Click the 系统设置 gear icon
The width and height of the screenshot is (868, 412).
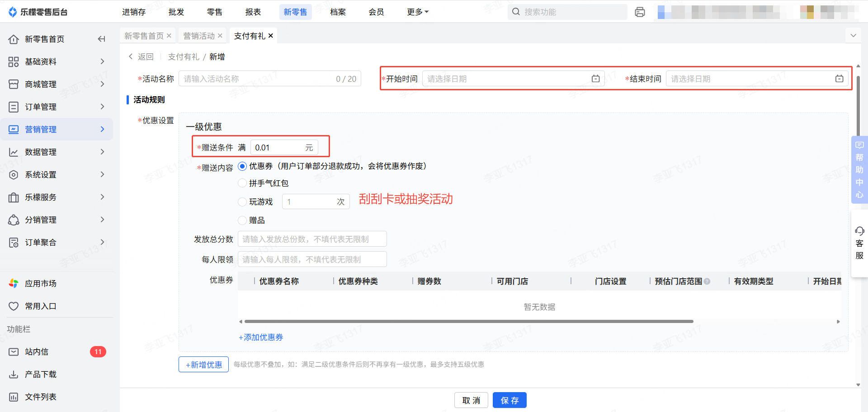pyautogui.click(x=14, y=175)
